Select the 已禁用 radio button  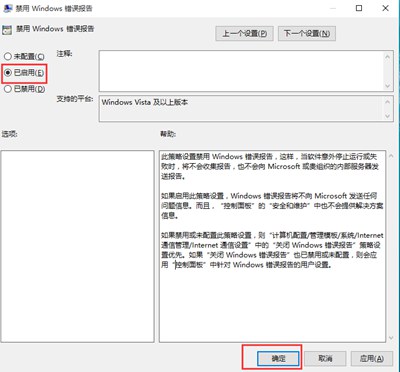click(x=24, y=89)
